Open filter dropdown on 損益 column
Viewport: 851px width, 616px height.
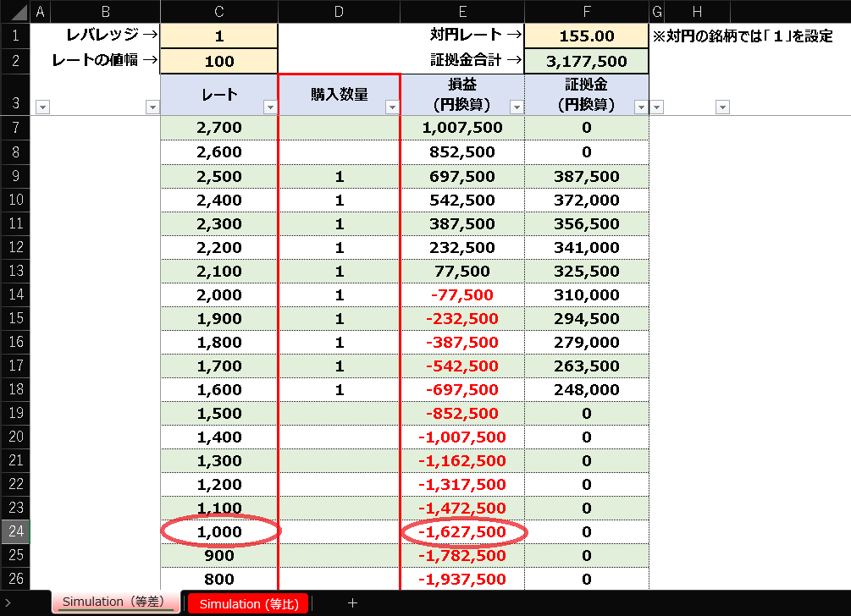coord(517,107)
